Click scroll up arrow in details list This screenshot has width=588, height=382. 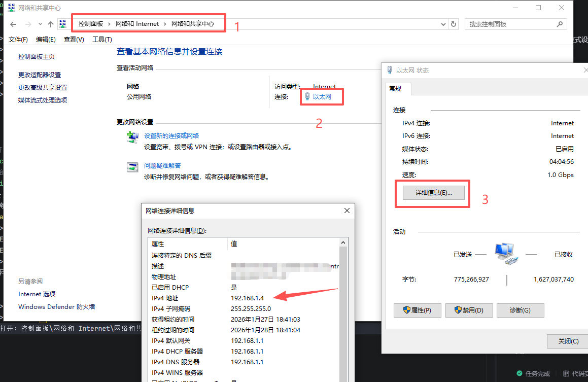pos(343,243)
